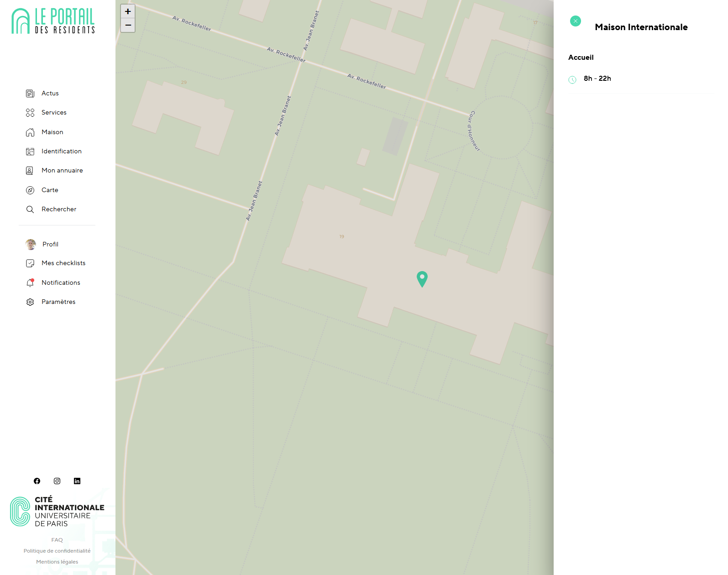728x575 pixels.
Task: Open Mon annuaire in the sidebar
Action: [62, 171]
